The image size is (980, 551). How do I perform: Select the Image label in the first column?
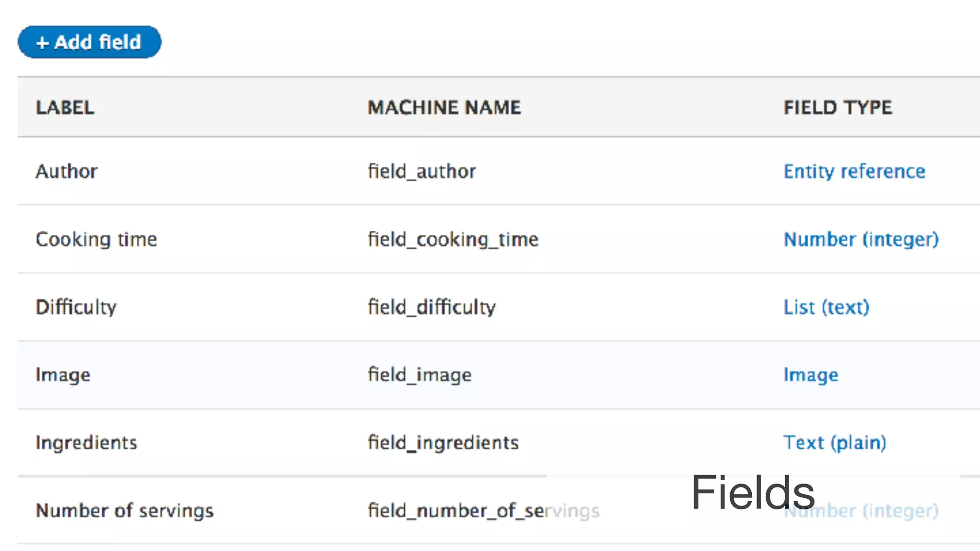pos(63,375)
